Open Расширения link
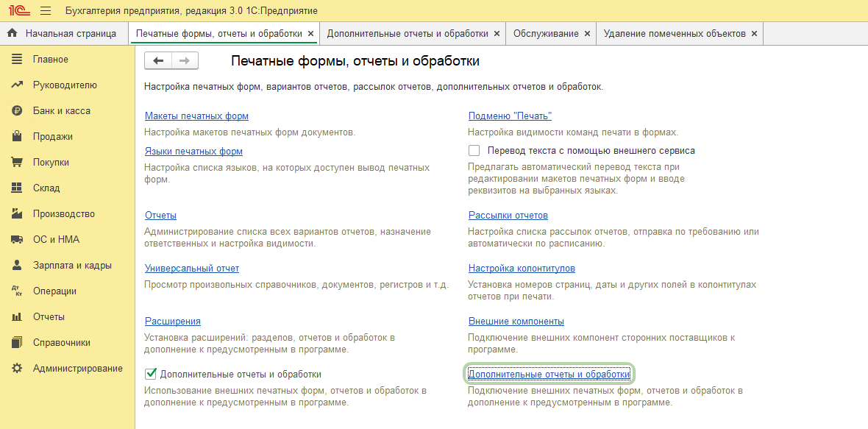Image resolution: width=868 pixels, height=429 pixels. click(x=173, y=321)
